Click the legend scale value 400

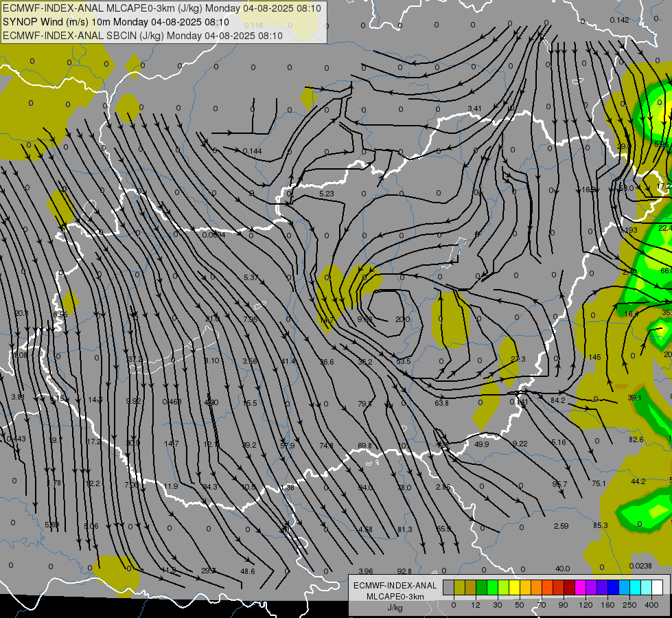click(x=651, y=605)
